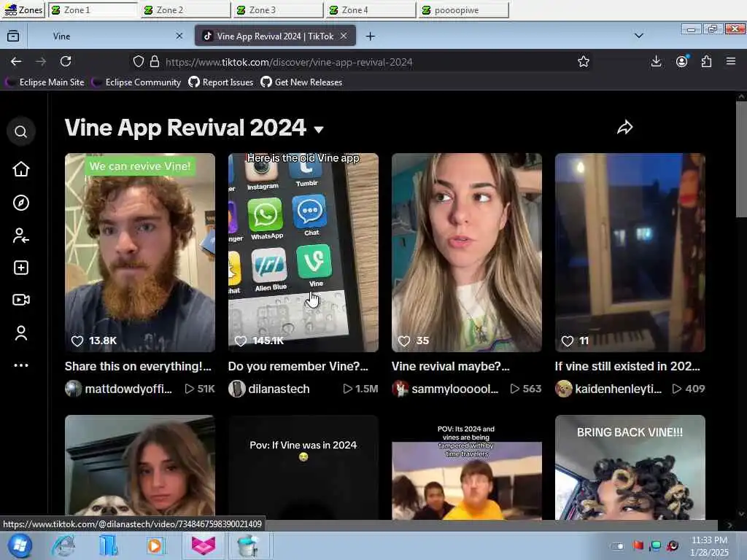The image size is (747, 560).
Task: Expand the list-all-tabs chevron
Action: pyautogui.click(x=639, y=36)
